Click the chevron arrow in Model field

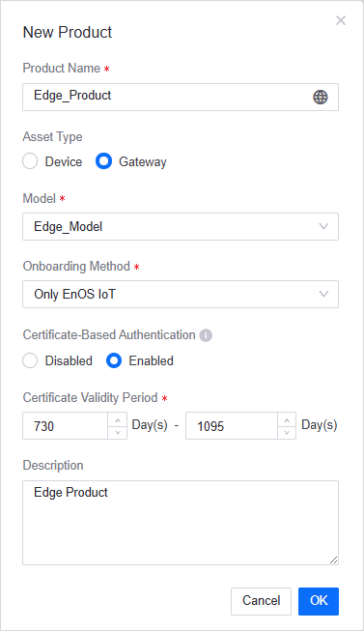point(323,226)
